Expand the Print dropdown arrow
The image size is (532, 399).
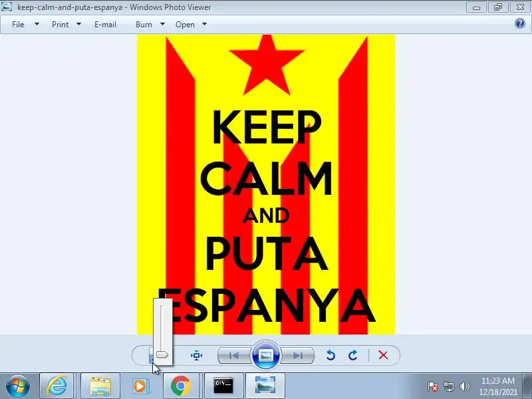[x=78, y=24]
